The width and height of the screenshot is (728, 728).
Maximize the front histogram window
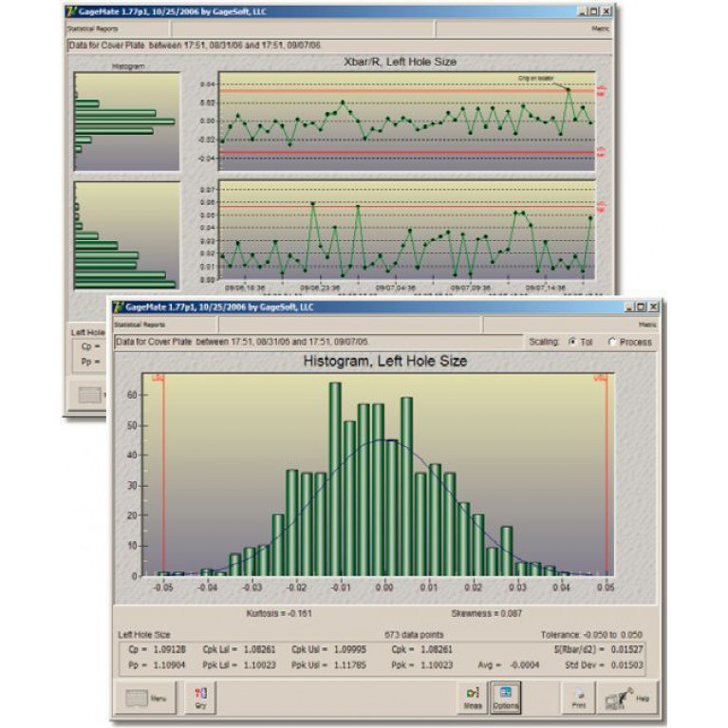pos(641,308)
